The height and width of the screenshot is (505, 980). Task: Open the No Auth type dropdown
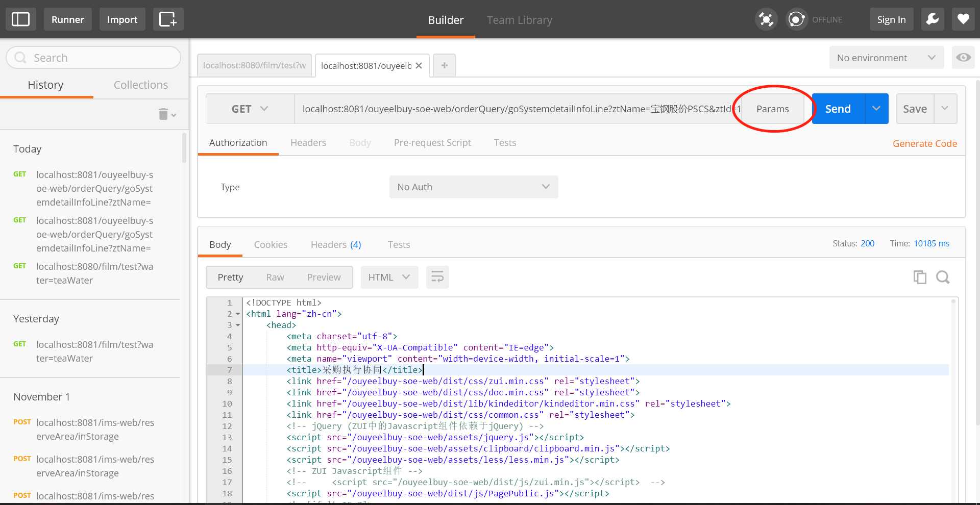pyautogui.click(x=474, y=187)
